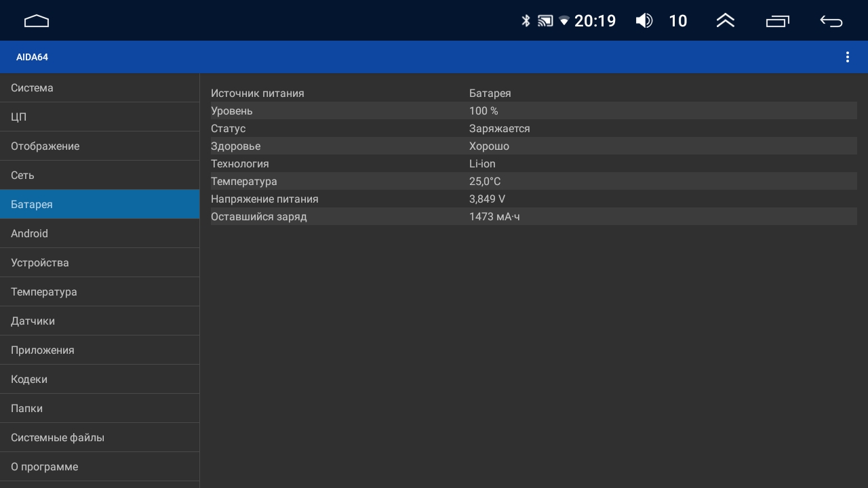868x488 pixels.
Task: Select the 1473 мА·ч value
Action: [494, 217]
